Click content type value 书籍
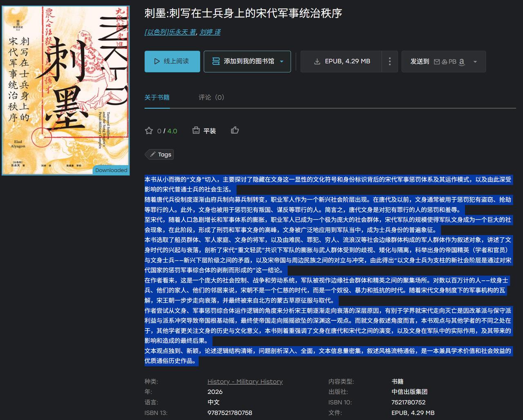Screen dimensions: 523x420 click(x=398, y=382)
